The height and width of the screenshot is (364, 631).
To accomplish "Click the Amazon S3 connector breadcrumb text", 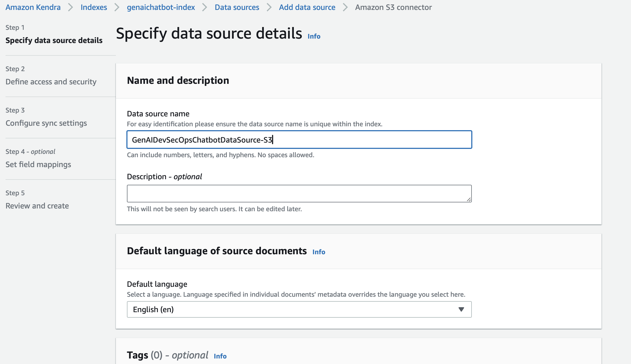I will click(393, 7).
